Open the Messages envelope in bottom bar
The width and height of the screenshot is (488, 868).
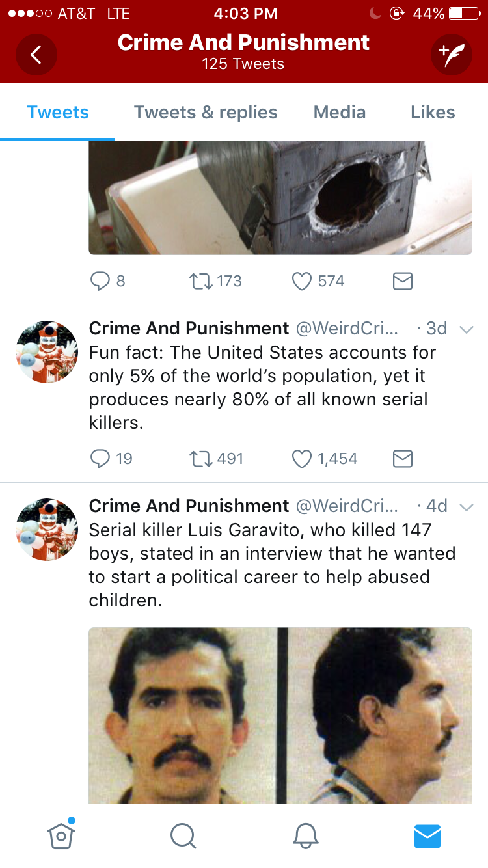(x=427, y=835)
